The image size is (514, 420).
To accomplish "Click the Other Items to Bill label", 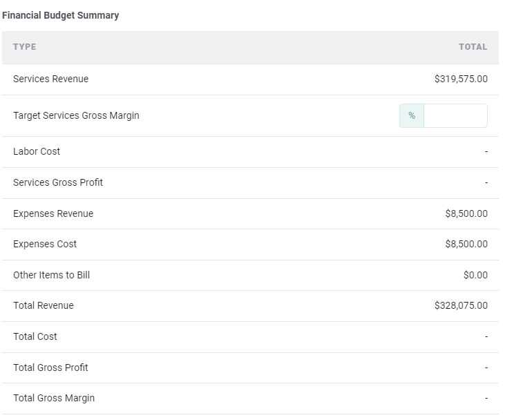I will pos(51,275).
